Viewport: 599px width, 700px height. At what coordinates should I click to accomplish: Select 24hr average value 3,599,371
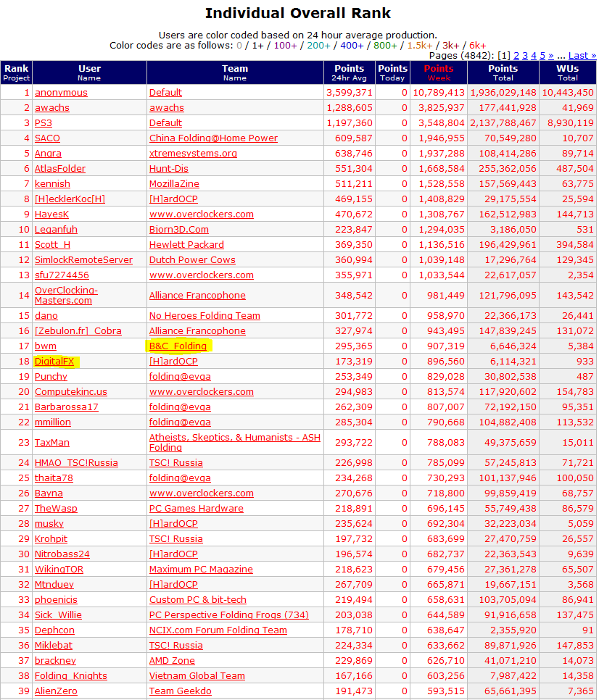(350, 93)
